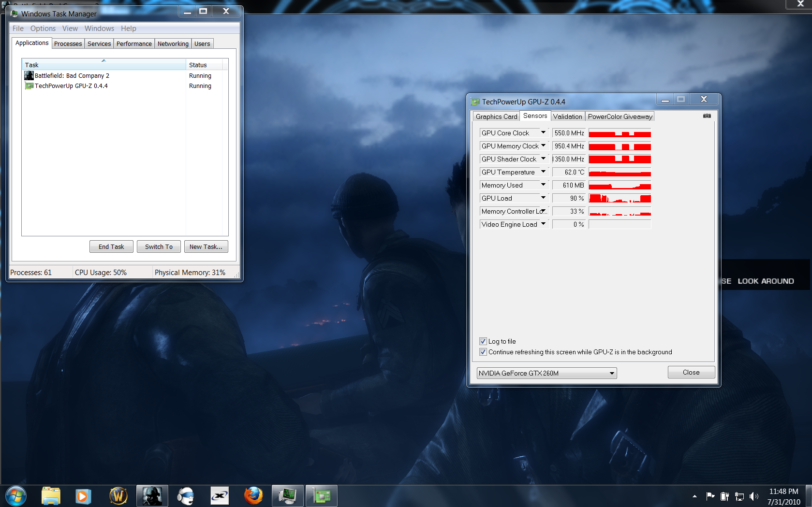
Task: Switch to the Services tab
Action: click(x=99, y=43)
